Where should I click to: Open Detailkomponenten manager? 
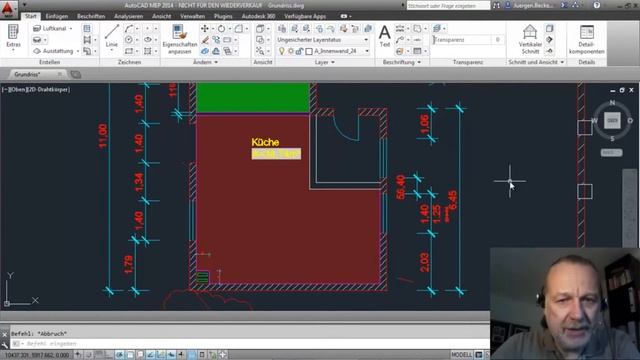point(587,39)
